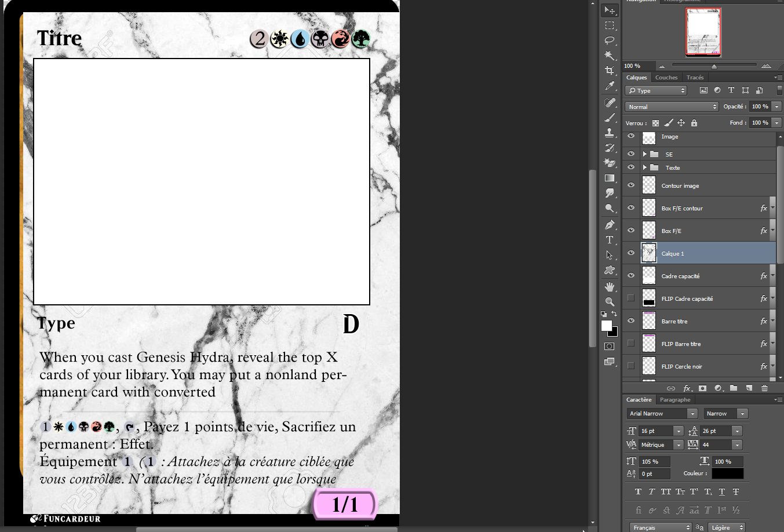Apply faux bold text style
The height and width of the screenshot is (532, 784).
click(638, 492)
